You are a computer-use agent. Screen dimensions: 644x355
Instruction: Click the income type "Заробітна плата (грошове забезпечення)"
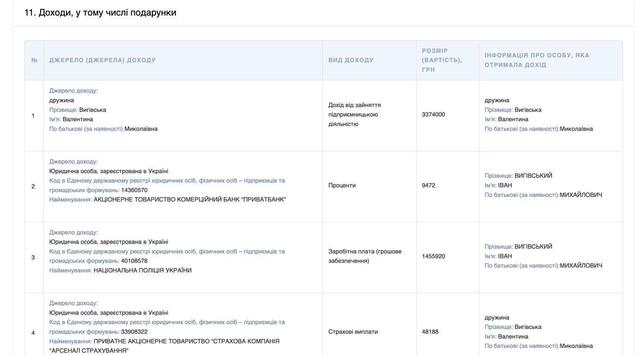(365, 256)
